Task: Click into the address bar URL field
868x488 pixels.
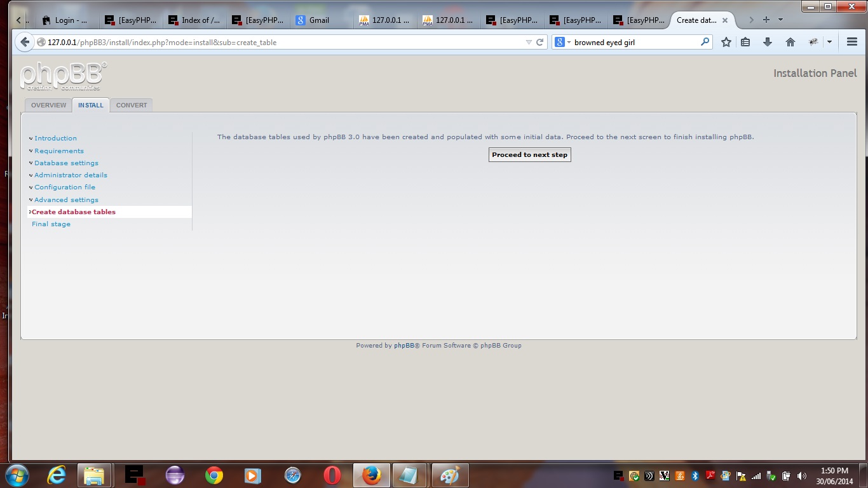Action: coord(280,42)
